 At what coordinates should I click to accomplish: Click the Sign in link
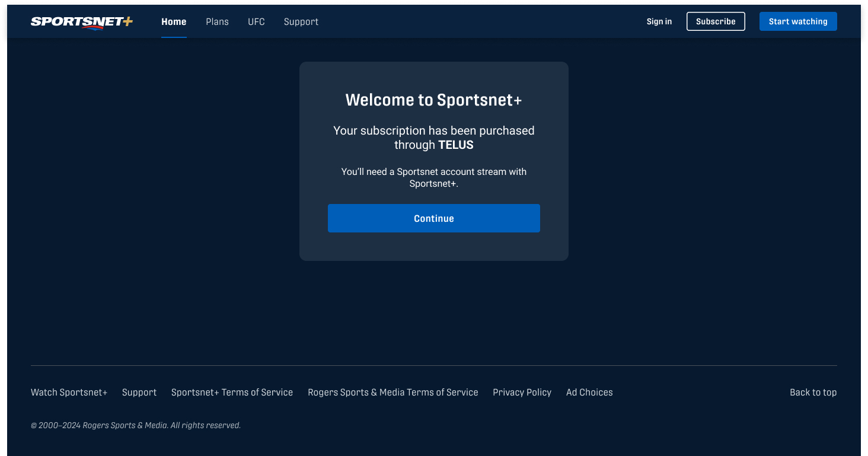(x=659, y=21)
